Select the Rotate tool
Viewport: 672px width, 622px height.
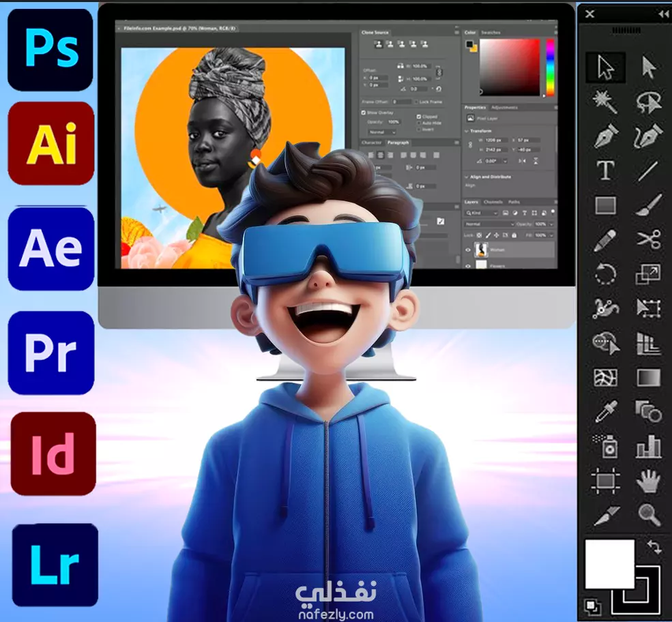tap(606, 273)
